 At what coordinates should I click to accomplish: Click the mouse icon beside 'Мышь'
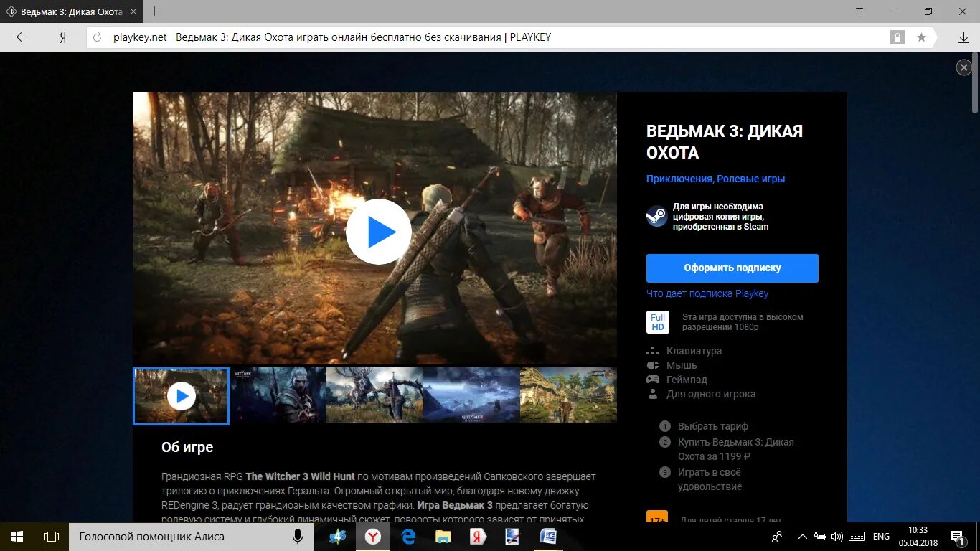coord(653,365)
